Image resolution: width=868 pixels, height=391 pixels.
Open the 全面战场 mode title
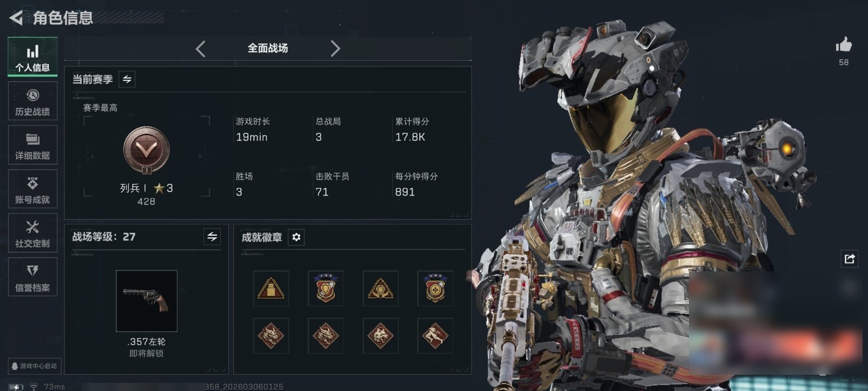(x=268, y=48)
